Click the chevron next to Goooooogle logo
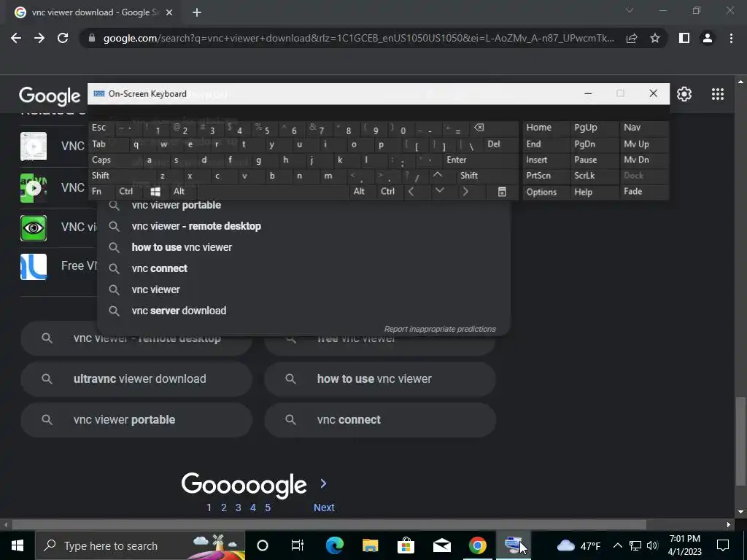 (323, 484)
